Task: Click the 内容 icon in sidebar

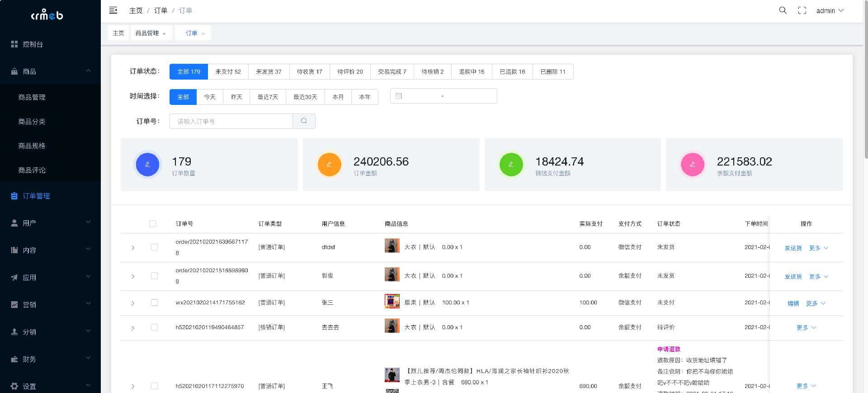Action: point(14,250)
